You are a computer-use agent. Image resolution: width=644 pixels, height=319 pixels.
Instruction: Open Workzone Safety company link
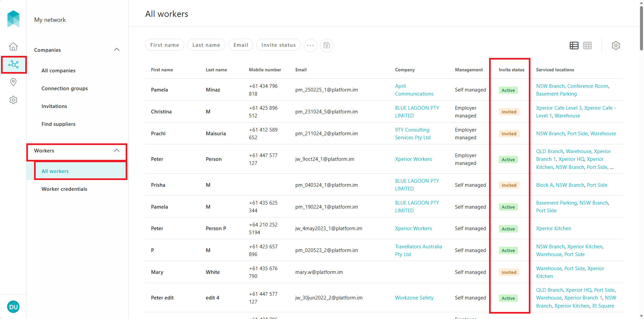tap(414, 298)
